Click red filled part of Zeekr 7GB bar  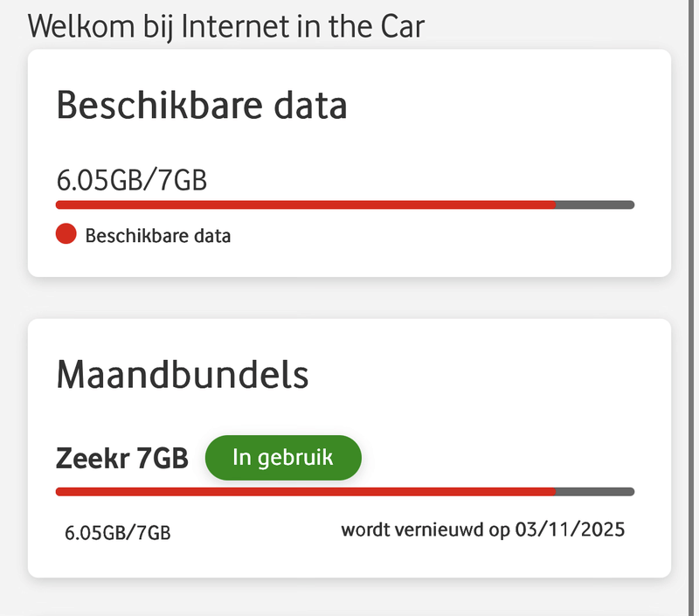click(x=306, y=491)
